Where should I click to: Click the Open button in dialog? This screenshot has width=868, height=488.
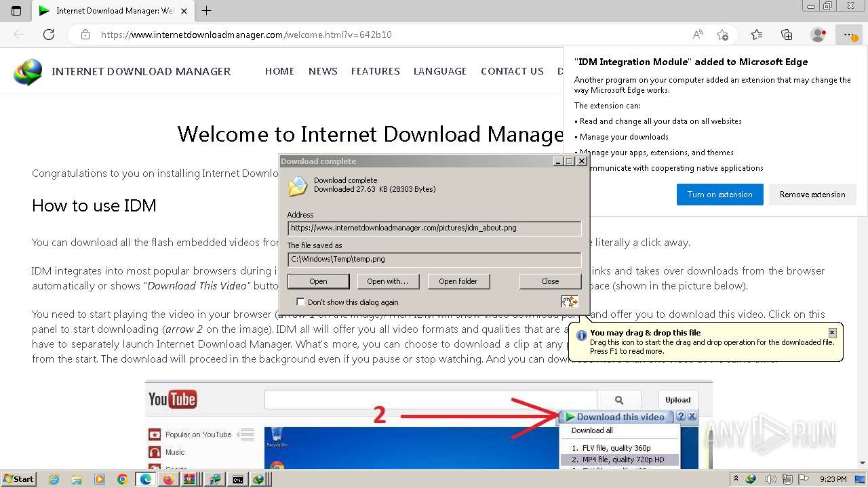(319, 281)
